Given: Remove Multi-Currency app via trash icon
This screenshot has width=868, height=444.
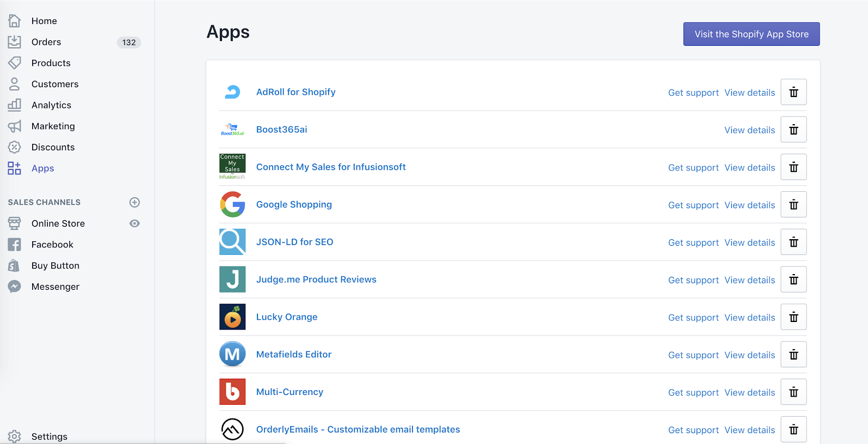Looking at the screenshot, I should 793,392.
